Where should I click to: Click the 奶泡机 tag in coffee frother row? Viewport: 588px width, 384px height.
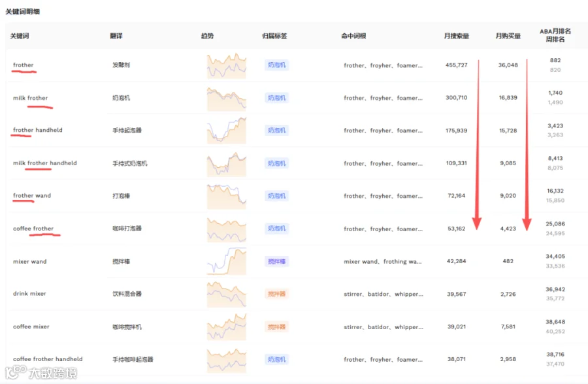(277, 229)
